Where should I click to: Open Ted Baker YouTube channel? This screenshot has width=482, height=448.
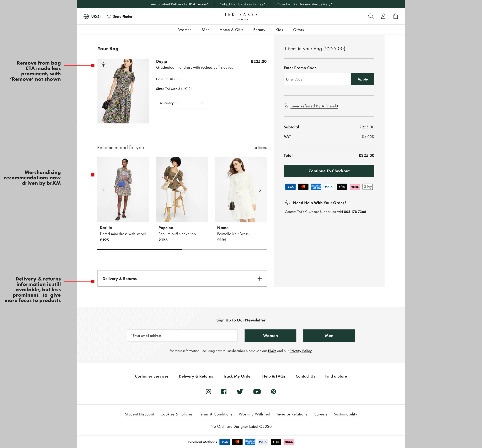click(257, 392)
